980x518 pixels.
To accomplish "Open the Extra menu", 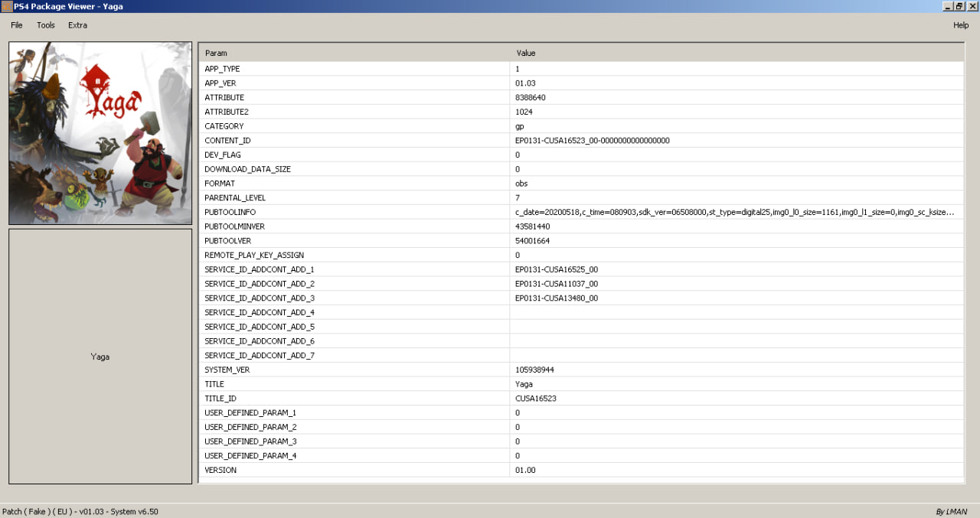I will (x=77, y=25).
